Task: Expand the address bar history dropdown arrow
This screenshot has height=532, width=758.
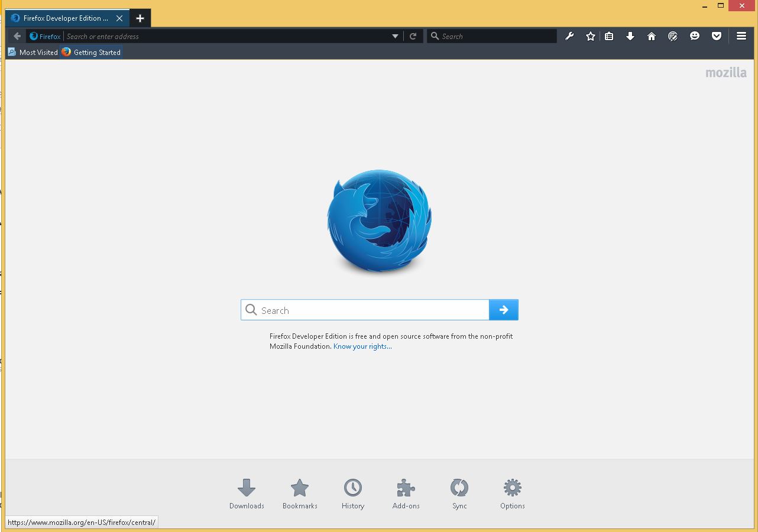Action: pos(396,36)
